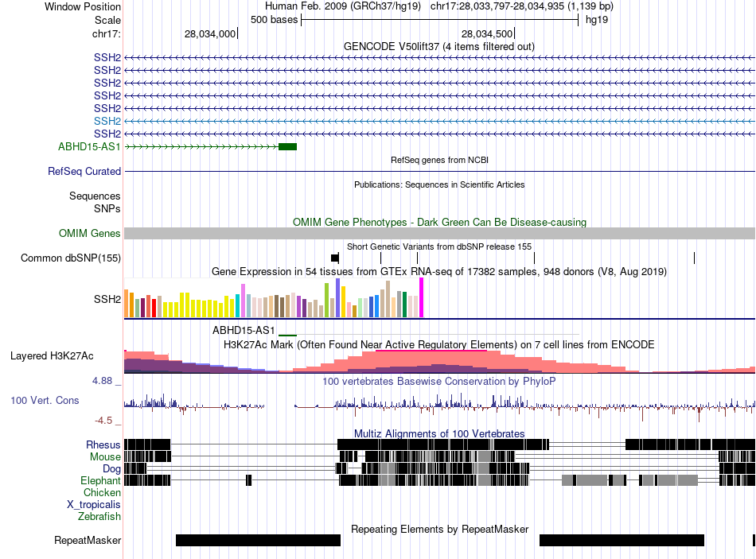Click the Elephant alignment species label
Screen dimensions: 756x559
click(x=100, y=480)
